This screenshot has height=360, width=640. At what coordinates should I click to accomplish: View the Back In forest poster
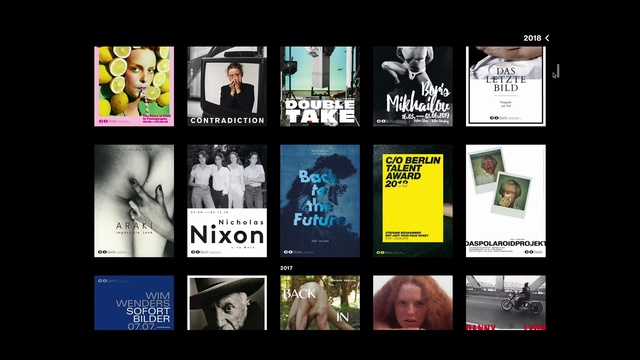click(320, 302)
